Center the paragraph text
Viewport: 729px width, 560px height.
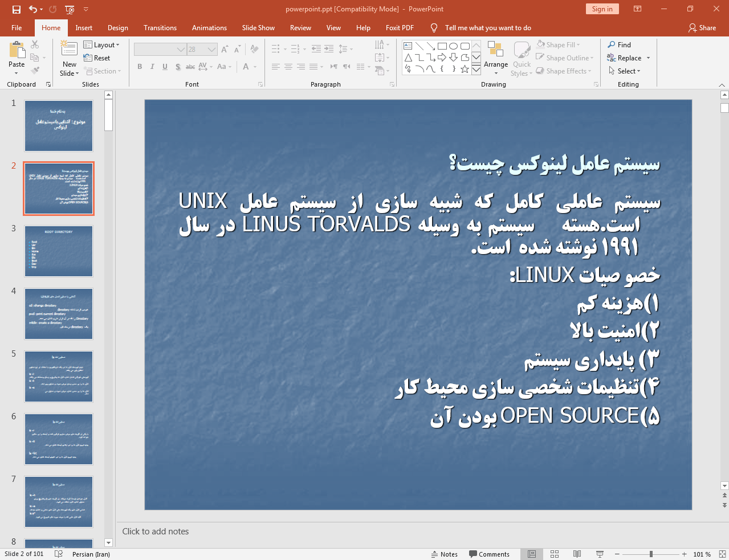(x=288, y=67)
